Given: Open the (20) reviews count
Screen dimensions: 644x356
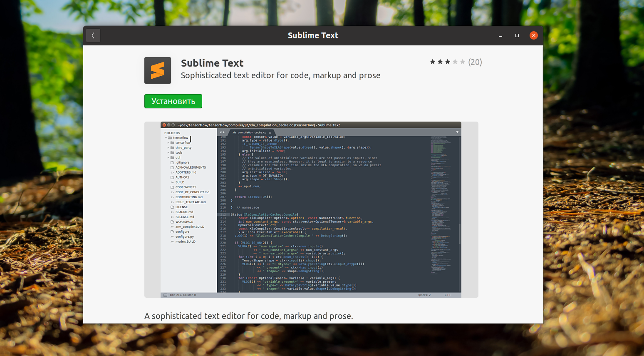Looking at the screenshot, I should (x=475, y=62).
